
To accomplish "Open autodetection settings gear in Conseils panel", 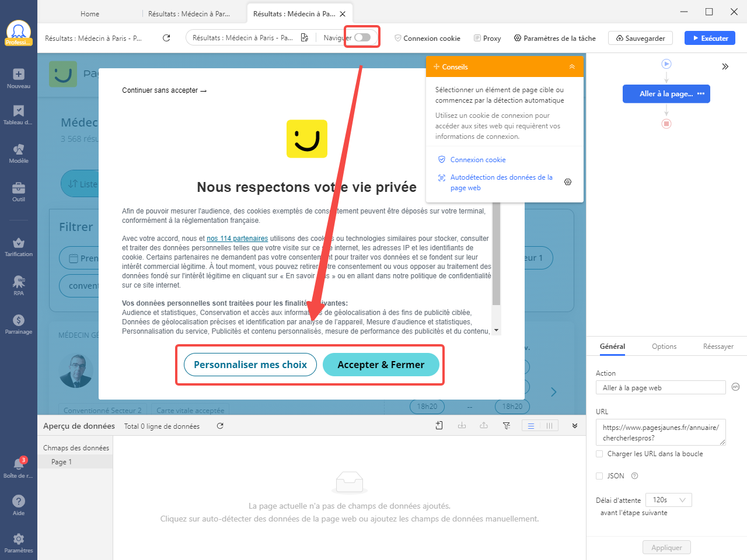I will tap(568, 182).
